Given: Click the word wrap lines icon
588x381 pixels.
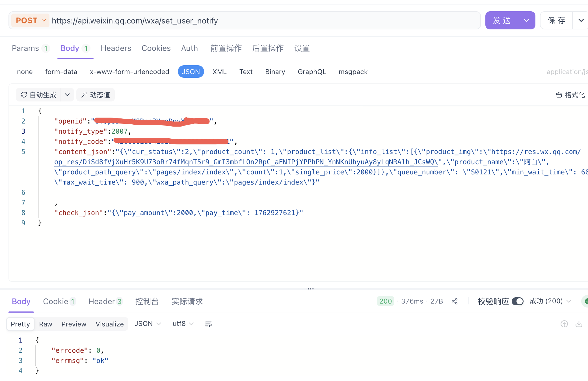Looking at the screenshot, I should coord(208,324).
